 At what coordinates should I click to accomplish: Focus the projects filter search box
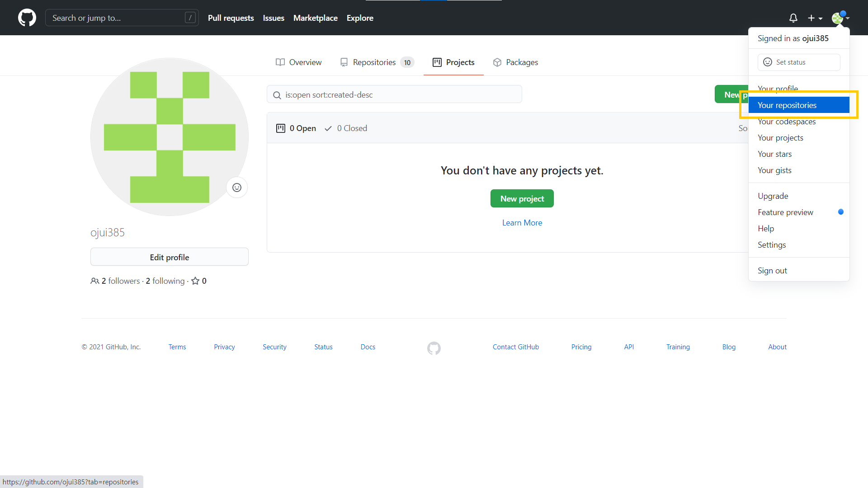pos(394,94)
